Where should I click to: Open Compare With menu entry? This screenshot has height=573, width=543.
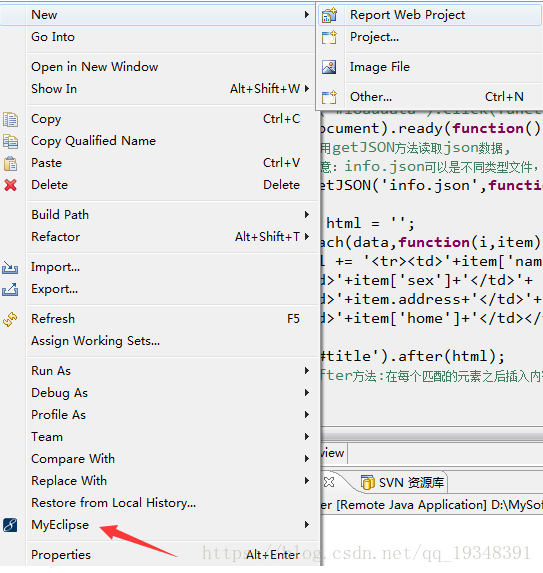coord(159,459)
